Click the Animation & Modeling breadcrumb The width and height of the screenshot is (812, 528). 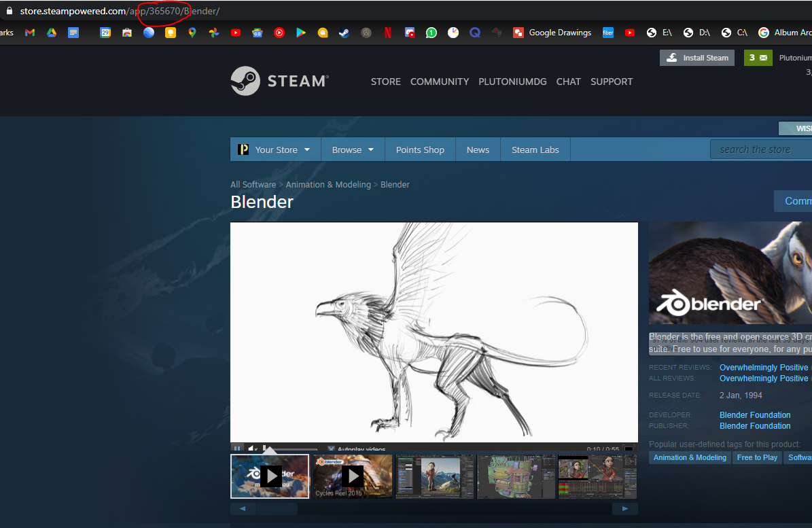point(328,185)
